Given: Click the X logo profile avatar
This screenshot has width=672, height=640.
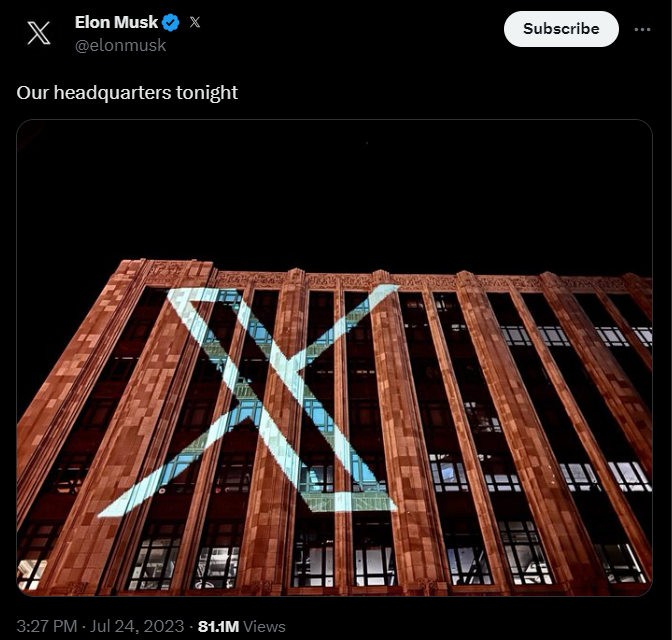Looking at the screenshot, I should pyautogui.click(x=39, y=33).
